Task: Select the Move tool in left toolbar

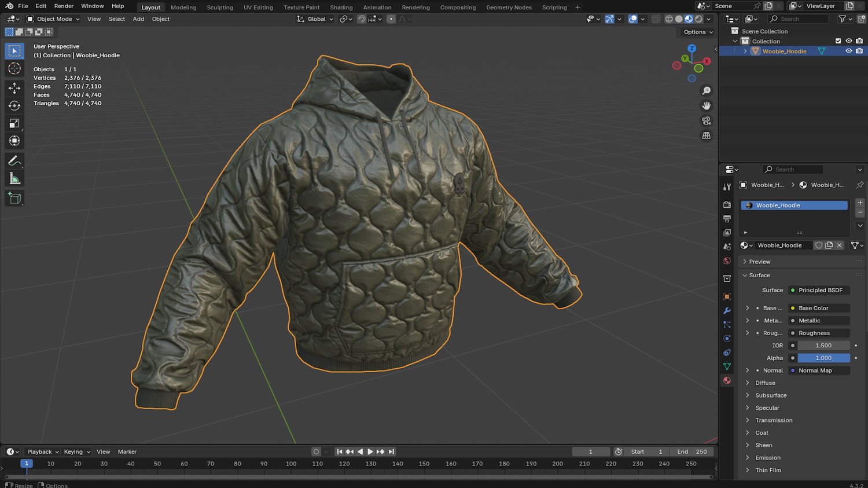Action: tap(14, 88)
